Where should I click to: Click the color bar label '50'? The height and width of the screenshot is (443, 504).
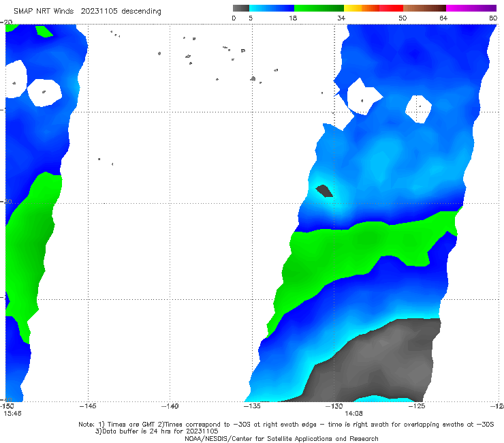(403, 18)
